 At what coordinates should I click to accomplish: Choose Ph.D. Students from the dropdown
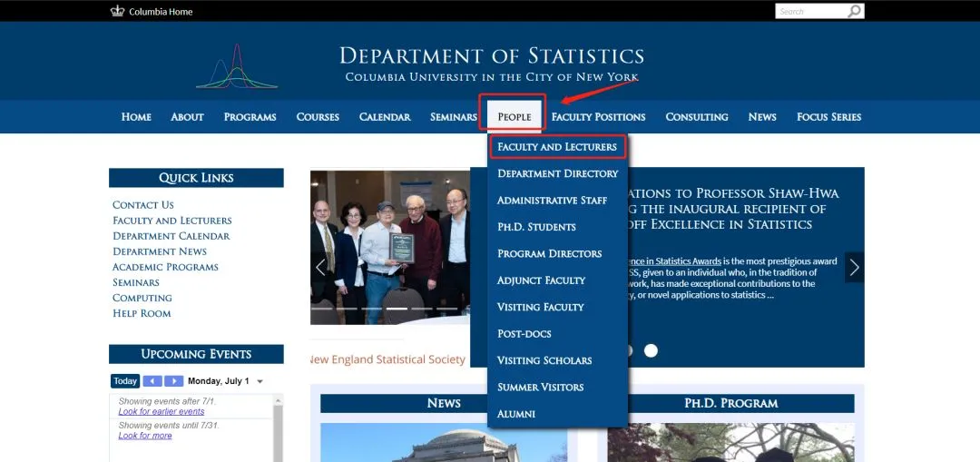pos(536,227)
